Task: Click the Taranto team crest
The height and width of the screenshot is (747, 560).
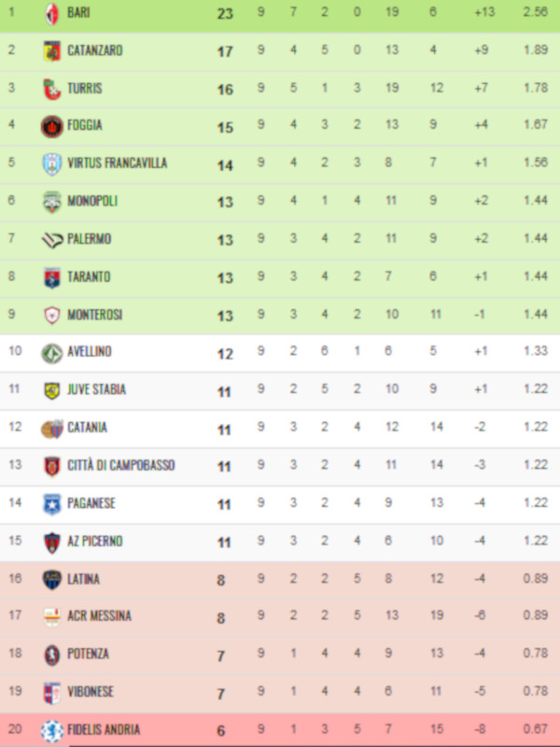Action: coord(51,277)
